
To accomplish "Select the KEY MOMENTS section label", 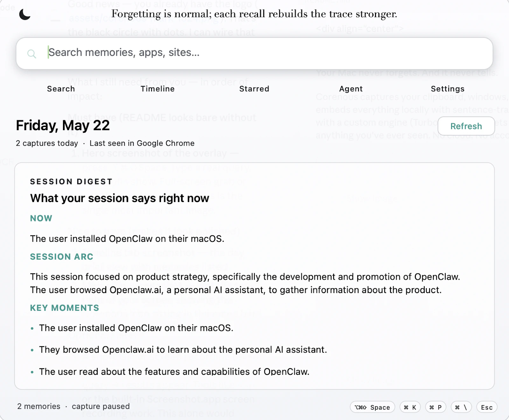I will (65, 308).
